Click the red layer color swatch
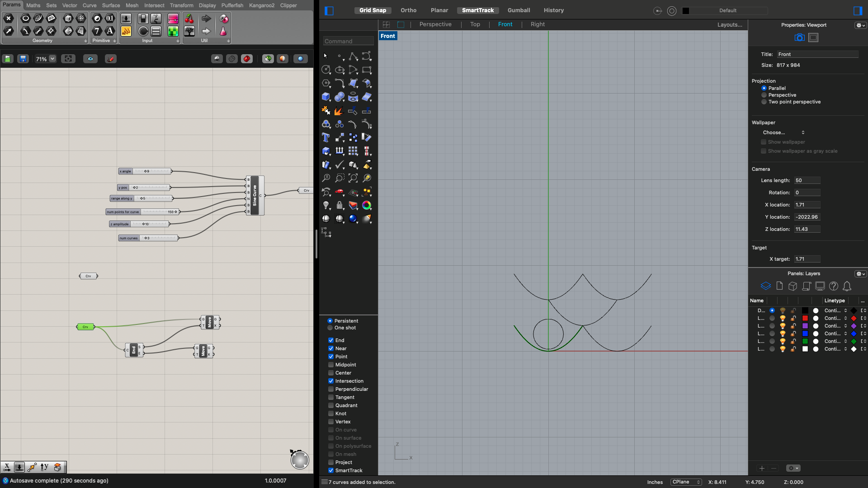This screenshot has height=488, width=868. [805, 318]
